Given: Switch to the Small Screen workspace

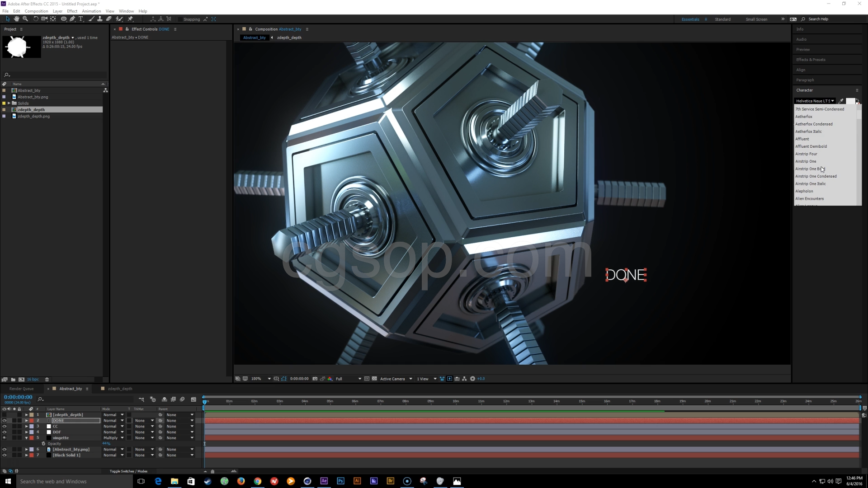Looking at the screenshot, I should tap(756, 19).
